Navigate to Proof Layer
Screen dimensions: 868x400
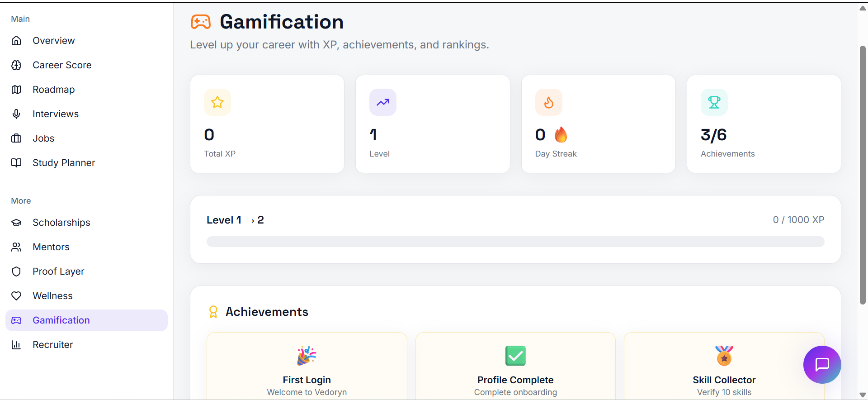(86, 271)
